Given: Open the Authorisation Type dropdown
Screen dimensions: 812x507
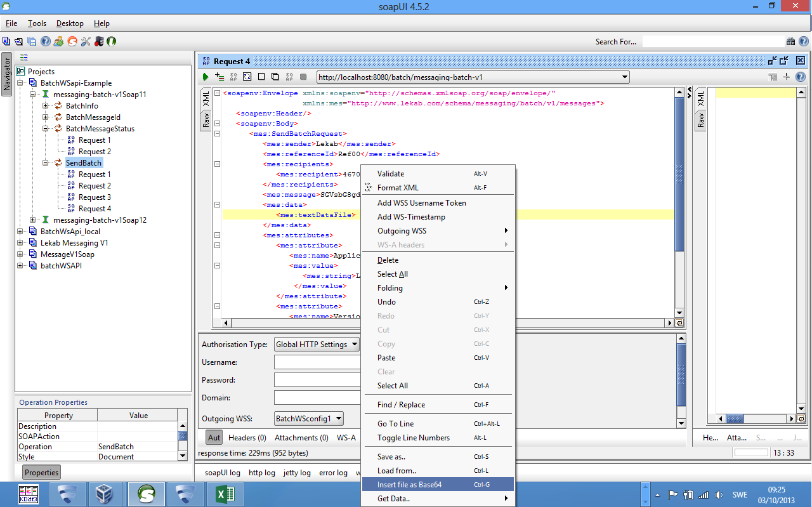Looking at the screenshot, I should tap(317, 345).
